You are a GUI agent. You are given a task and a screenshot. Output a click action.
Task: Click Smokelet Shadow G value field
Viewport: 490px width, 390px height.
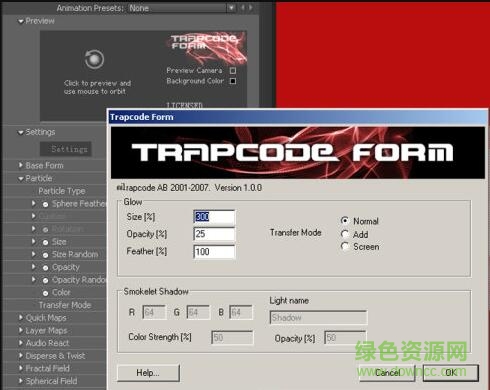(198, 312)
